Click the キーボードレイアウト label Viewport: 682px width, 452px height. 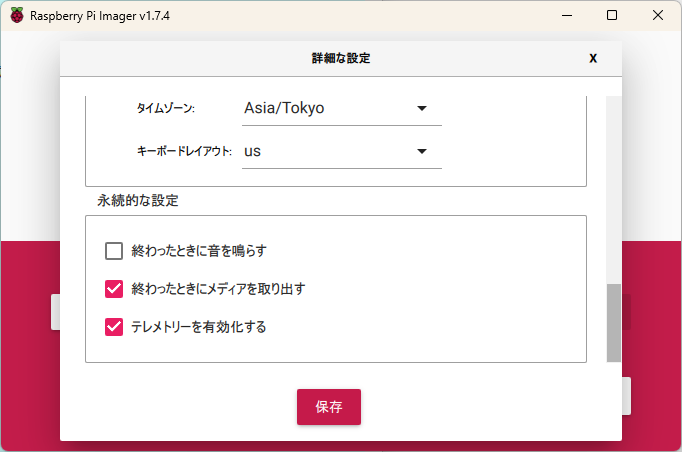point(184,151)
